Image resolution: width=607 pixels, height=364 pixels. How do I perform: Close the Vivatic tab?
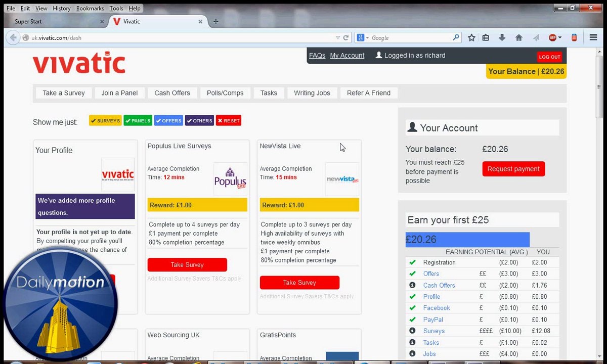pos(200,22)
